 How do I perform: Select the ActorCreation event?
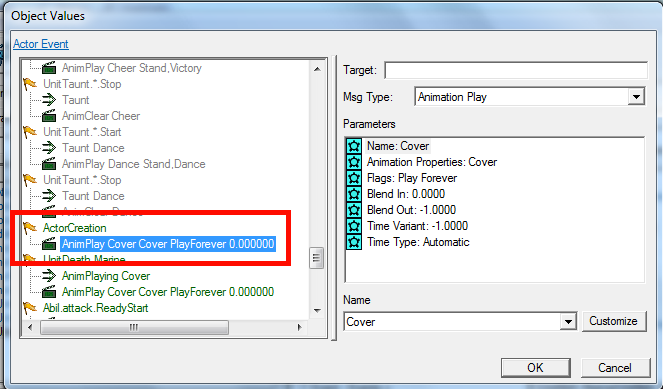click(x=74, y=228)
